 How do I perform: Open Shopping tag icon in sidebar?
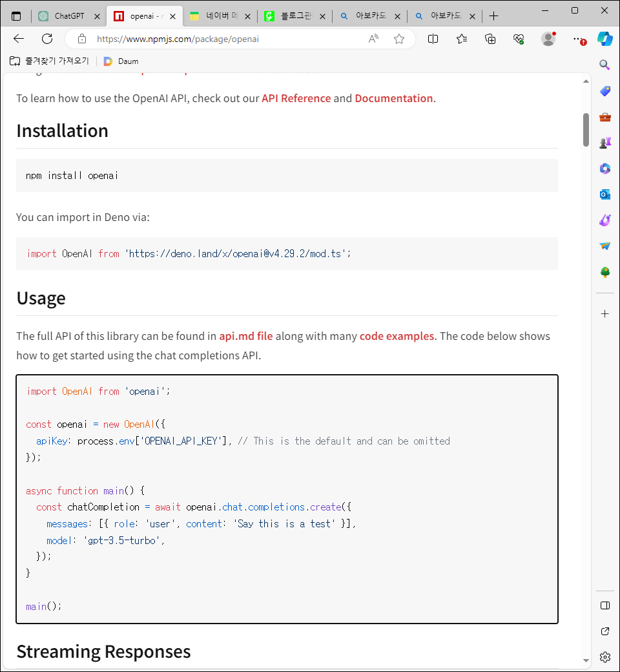(x=604, y=91)
